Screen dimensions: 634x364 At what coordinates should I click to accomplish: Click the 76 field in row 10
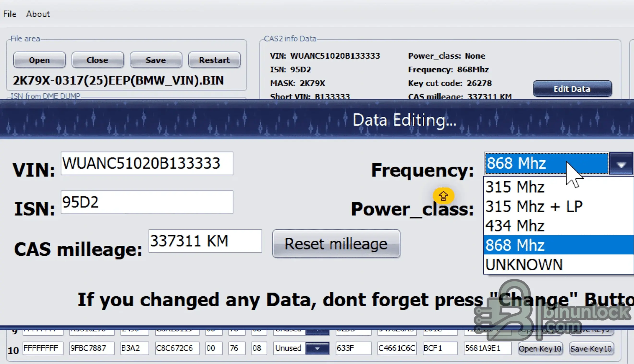coord(237,348)
